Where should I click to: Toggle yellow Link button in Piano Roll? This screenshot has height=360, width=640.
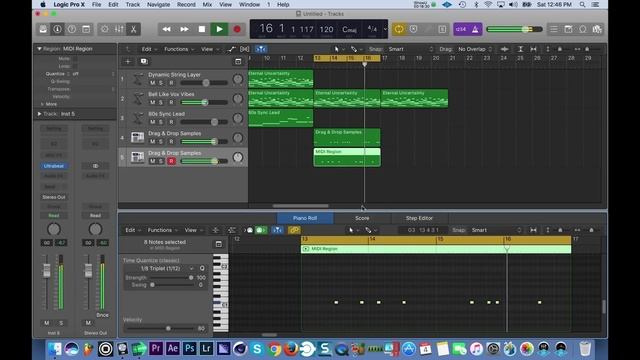click(x=294, y=230)
